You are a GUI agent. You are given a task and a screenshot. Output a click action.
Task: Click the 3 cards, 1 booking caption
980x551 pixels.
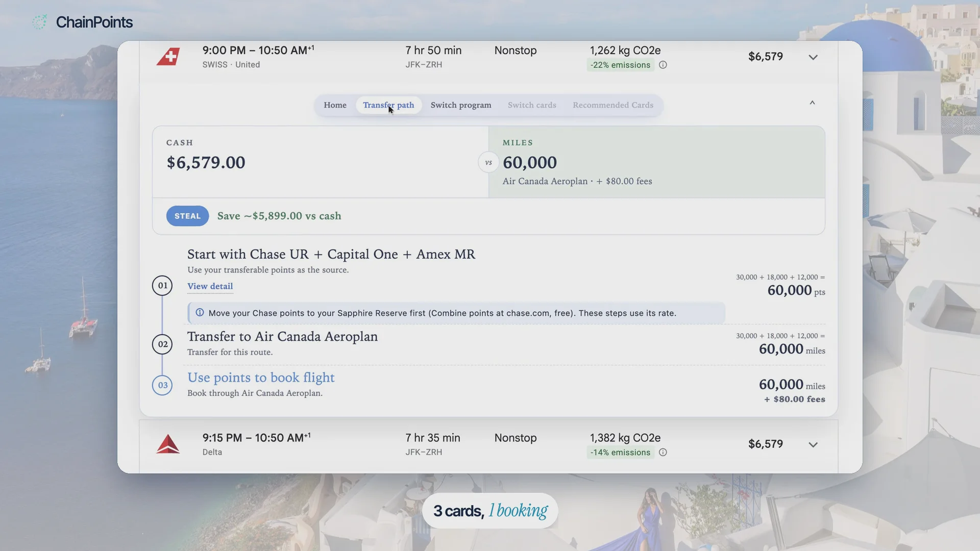[x=490, y=511]
